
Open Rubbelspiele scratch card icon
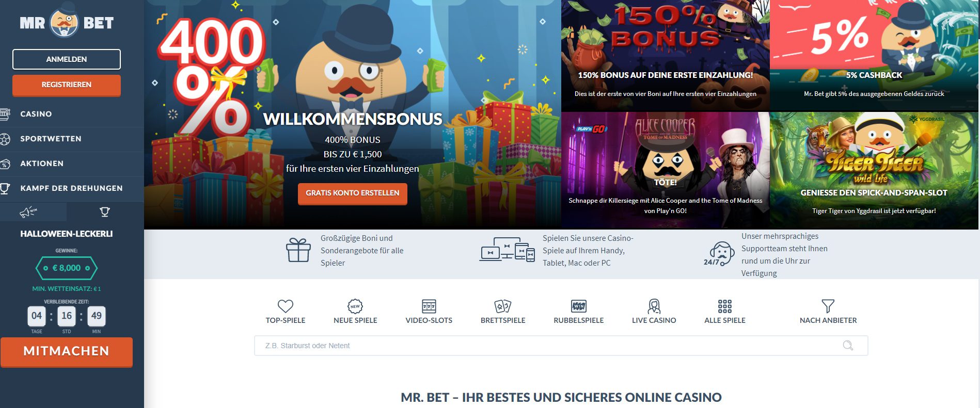579,306
